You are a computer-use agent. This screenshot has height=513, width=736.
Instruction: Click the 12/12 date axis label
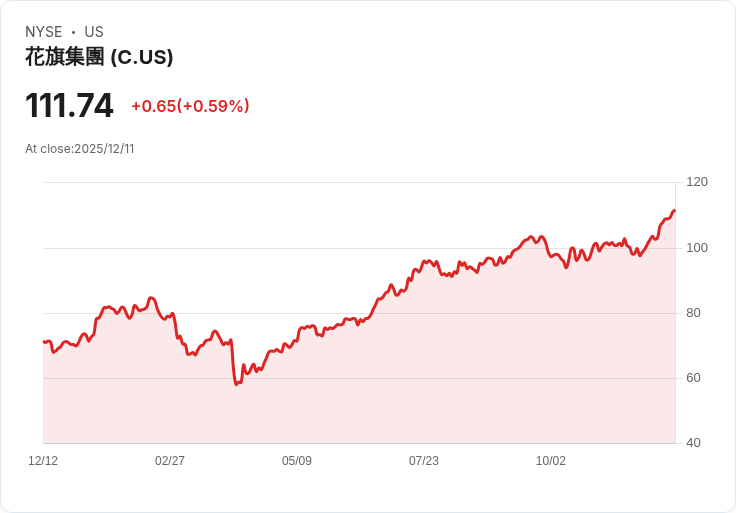(x=43, y=461)
